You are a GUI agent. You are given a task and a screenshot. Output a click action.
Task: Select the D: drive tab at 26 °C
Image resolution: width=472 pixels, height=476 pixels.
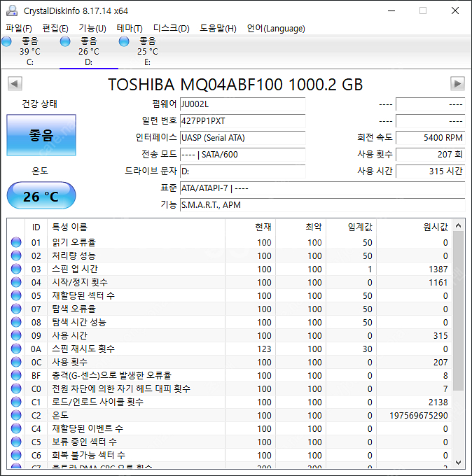pos(89,52)
